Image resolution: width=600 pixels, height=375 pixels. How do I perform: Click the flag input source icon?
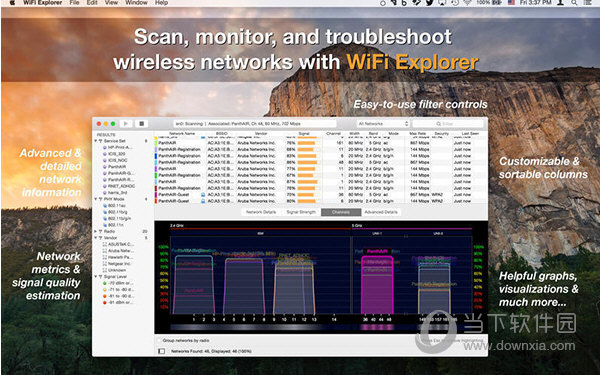point(511,3)
